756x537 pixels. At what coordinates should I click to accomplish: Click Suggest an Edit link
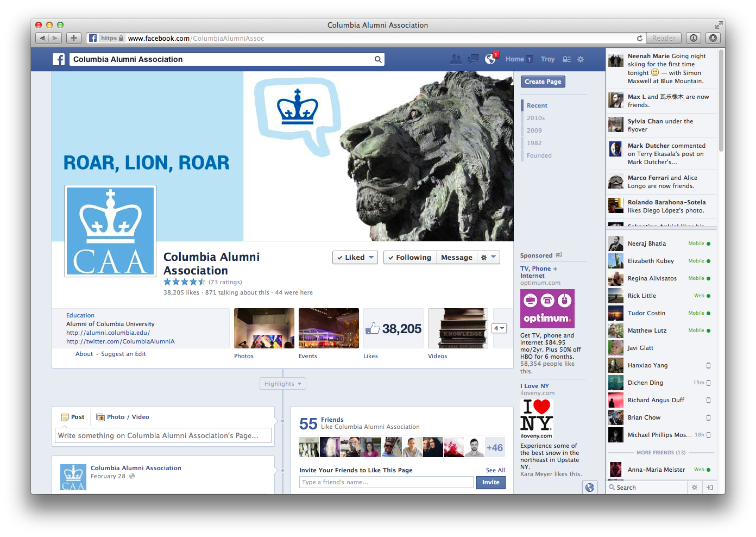point(123,354)
